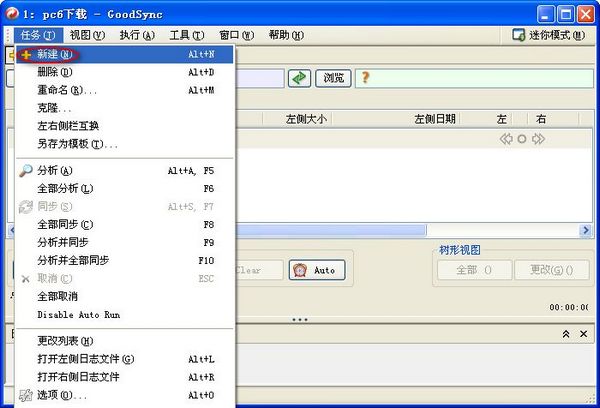Click the 更改(G) 0 button

pos(551,270)
